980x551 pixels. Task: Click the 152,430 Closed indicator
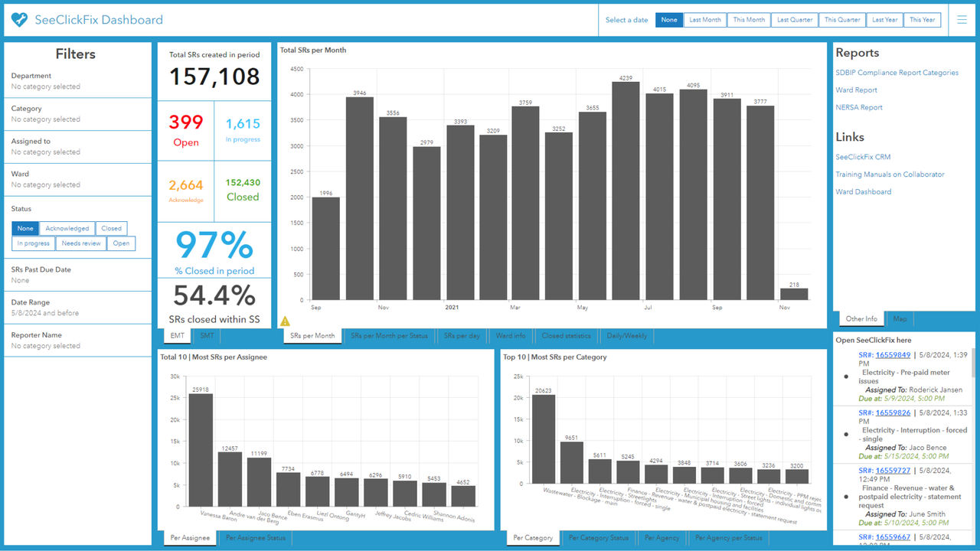point(243,190)
